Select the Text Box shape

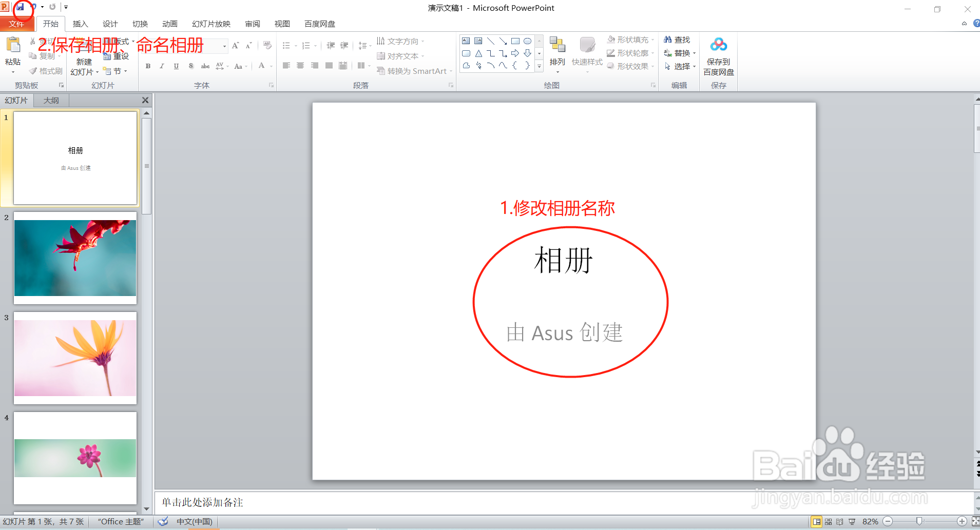466,41
